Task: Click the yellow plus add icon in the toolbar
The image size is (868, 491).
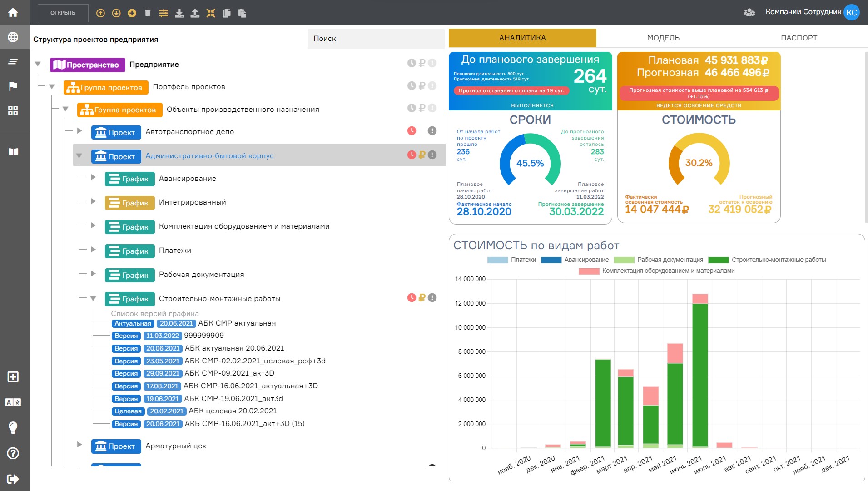Action: 132,13
